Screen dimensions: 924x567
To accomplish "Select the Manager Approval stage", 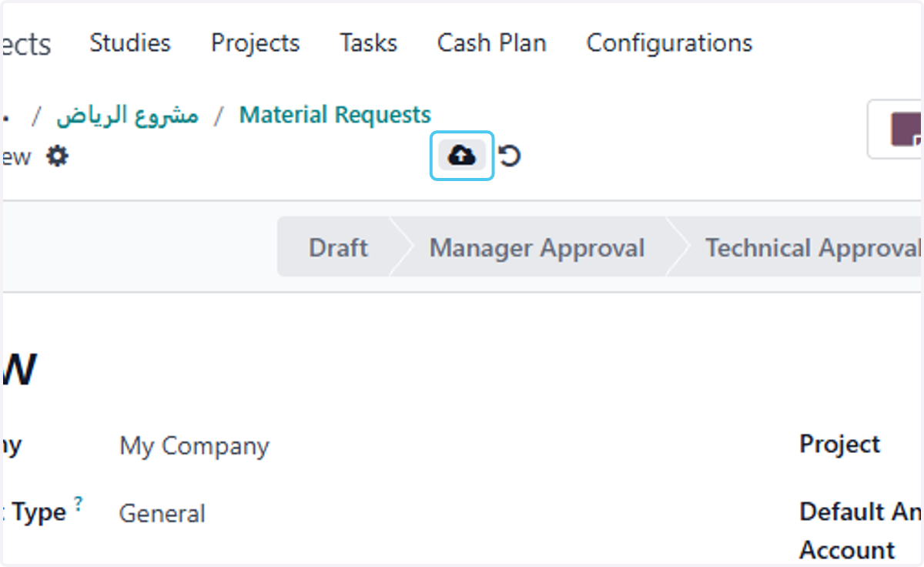I will [x=537, y=248].
